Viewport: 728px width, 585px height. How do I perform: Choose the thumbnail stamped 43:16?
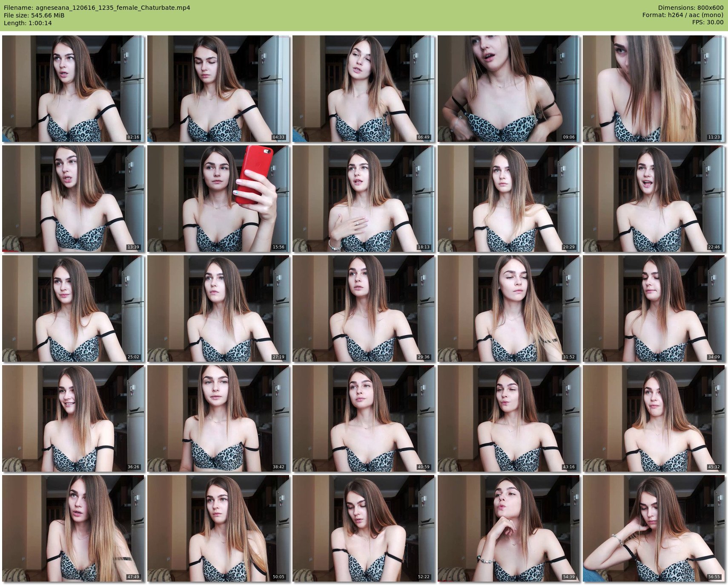(x=509, y=418)
